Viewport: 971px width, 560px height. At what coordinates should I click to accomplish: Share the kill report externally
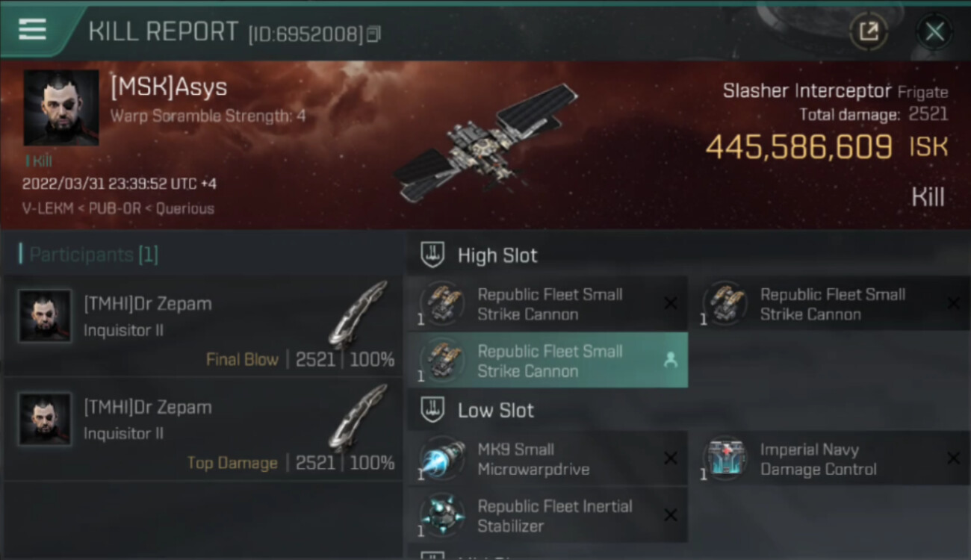[x=869, y=31]
